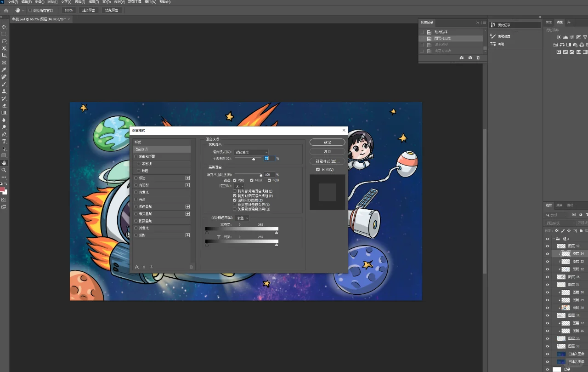Screen dimensions: 588x372
Task: Enable the Bevel and Emboss effect checkbox
Action: (x=136, y=156)
